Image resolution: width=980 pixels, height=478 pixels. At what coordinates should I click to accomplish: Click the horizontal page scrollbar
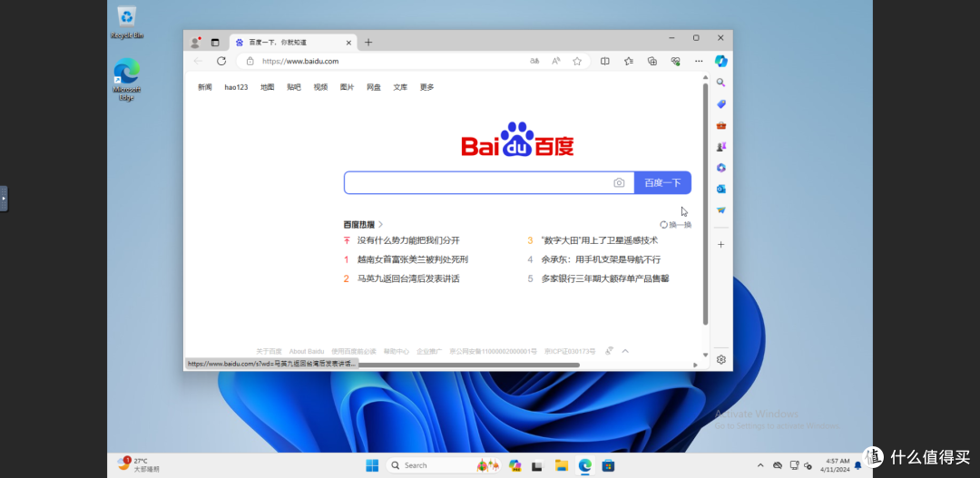[x=469, y=365]
